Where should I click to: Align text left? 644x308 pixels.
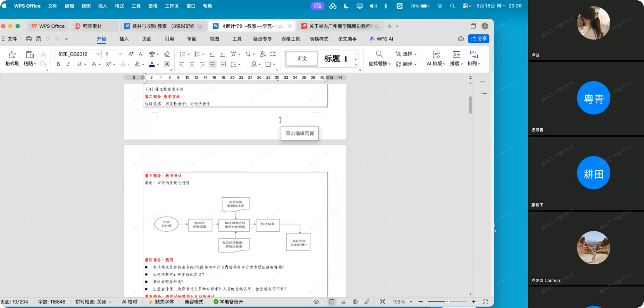point(182,64)
